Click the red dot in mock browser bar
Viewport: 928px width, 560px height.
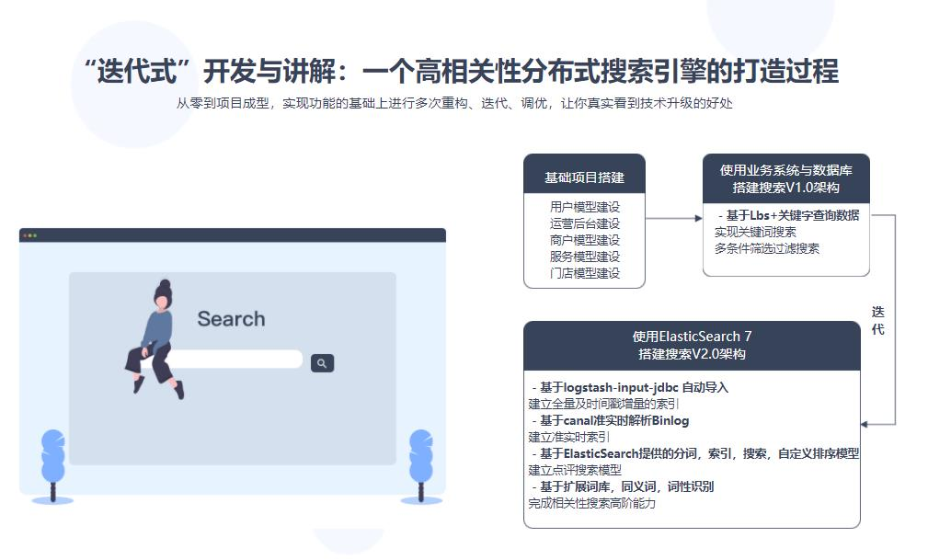[25, 235]
